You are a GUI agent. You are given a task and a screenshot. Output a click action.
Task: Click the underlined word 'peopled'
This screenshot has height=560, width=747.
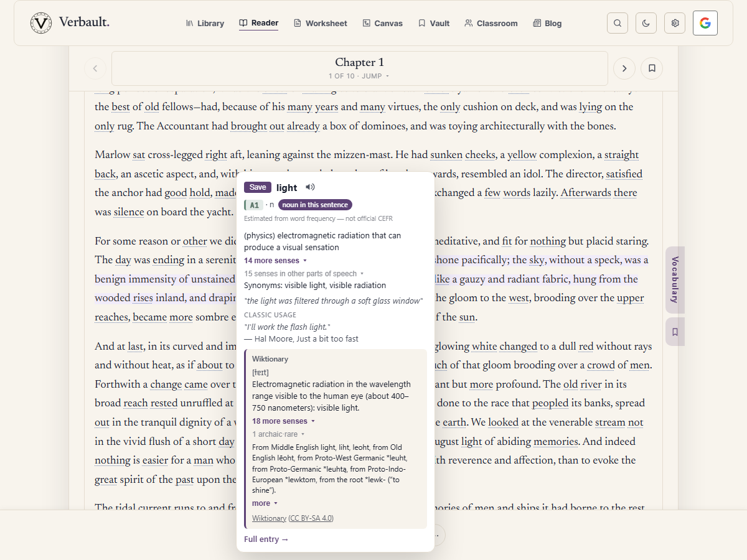pyautogui.click(x=550, y=403)
